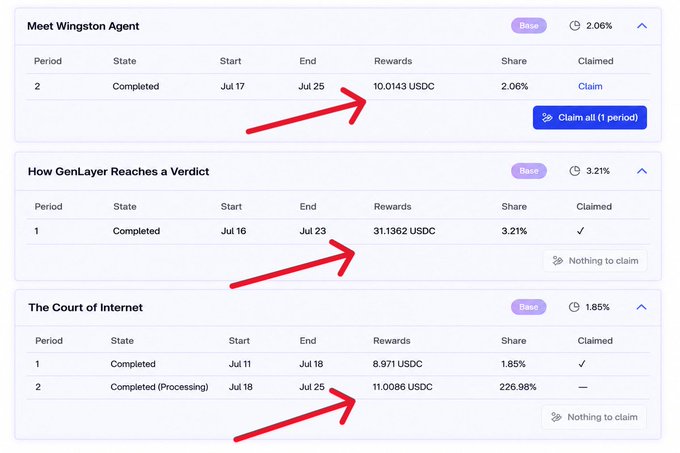680x453 pixels.
Task: Click the 3.21% share cell in period 1 row
Action: pos(514,231)
